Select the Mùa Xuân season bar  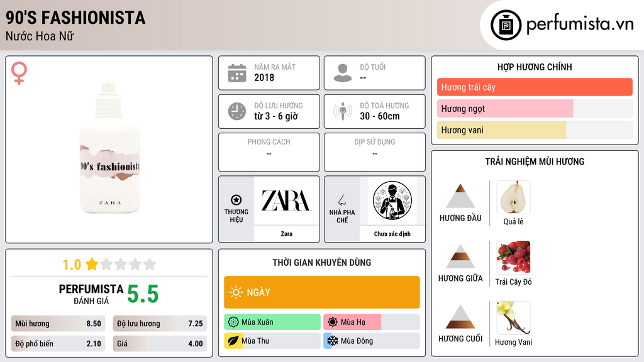(x=272, y=322)
